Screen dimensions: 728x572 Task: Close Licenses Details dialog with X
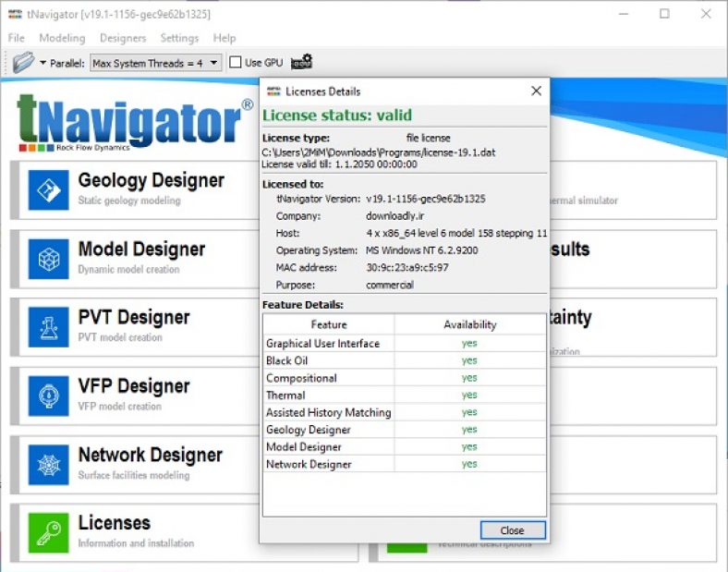click(536, 91)
